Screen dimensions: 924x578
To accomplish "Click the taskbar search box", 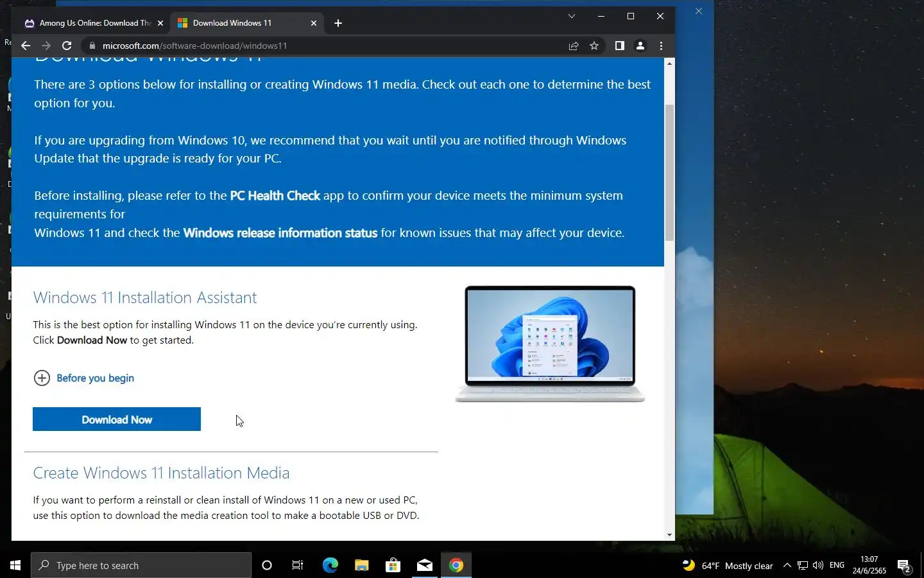I will [141, 565].
